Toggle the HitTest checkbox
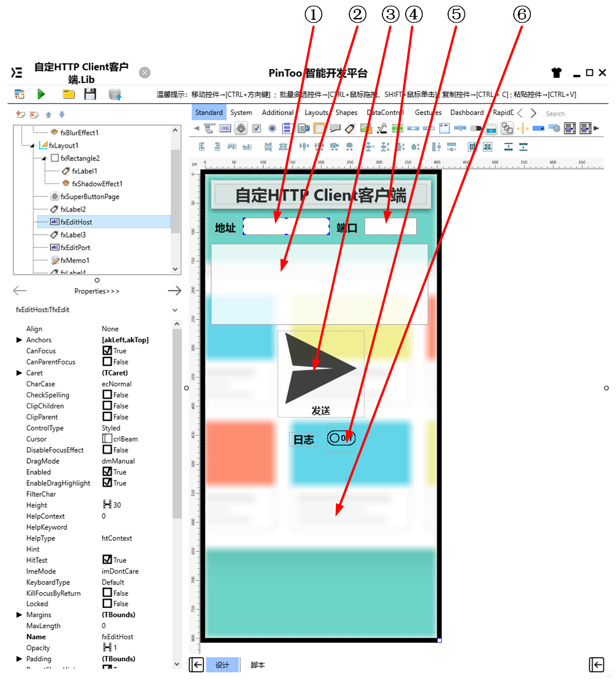 pyautogui.click(x=107, y=560)
